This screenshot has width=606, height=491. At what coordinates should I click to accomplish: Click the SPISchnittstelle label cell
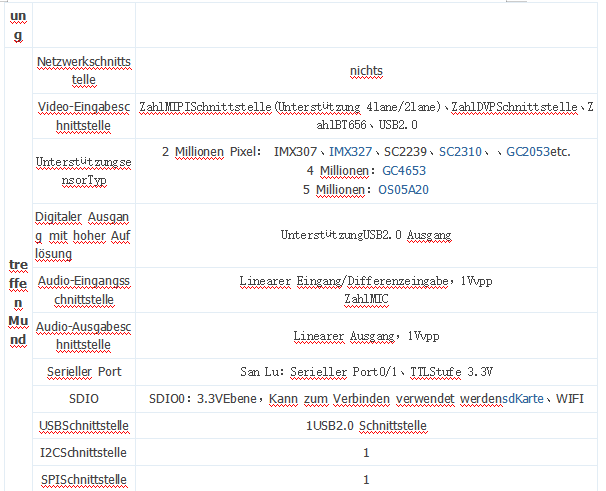pos(84,480)
